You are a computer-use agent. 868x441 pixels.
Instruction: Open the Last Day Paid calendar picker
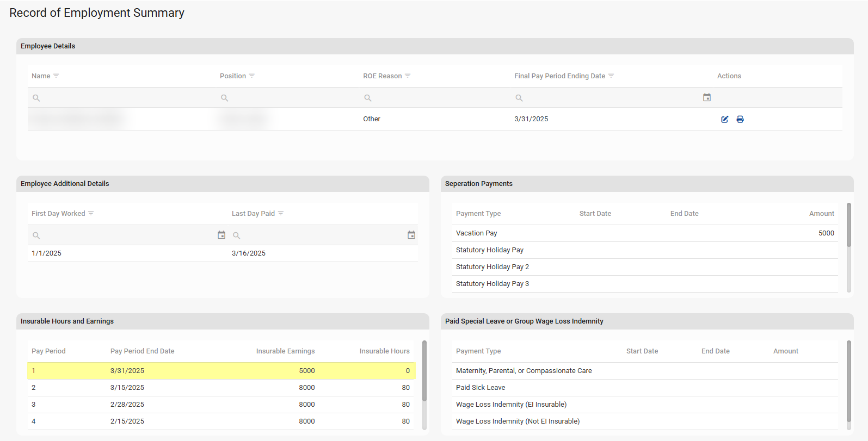point(411,235)
